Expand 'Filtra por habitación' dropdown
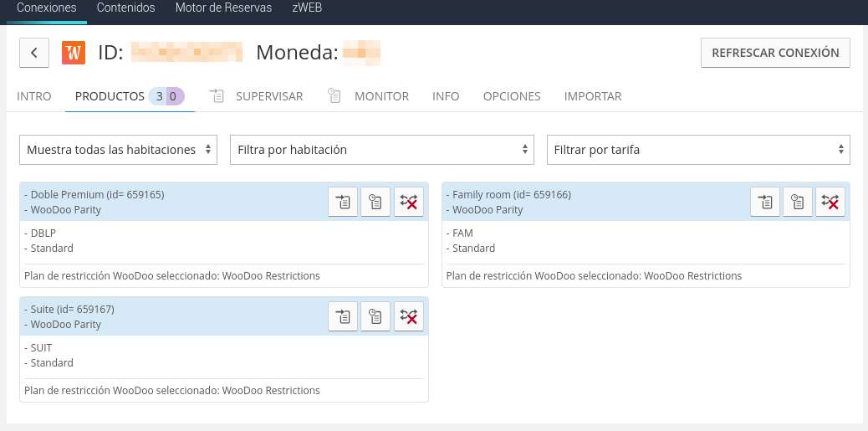This screenshot has height=431, width=868. tap(381, 150)
